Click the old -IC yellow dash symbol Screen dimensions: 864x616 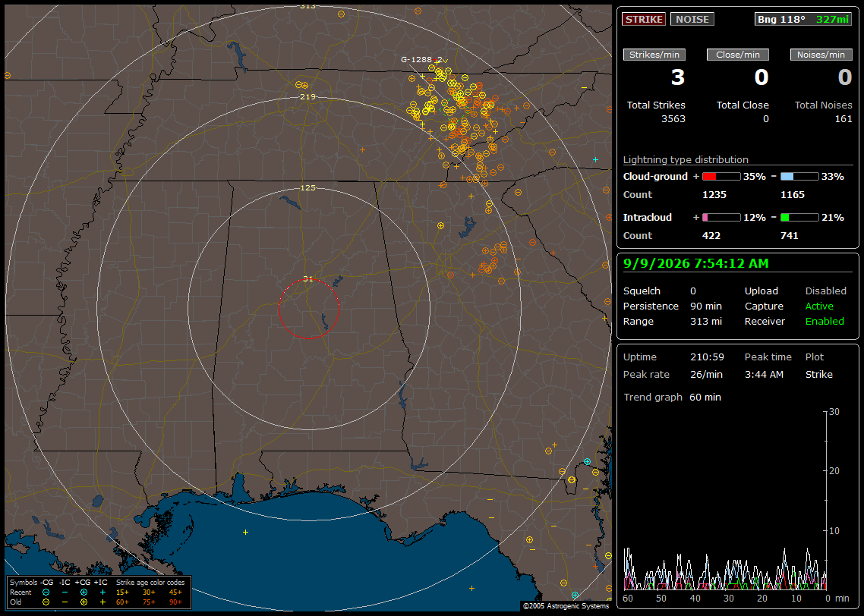point(65,602)
